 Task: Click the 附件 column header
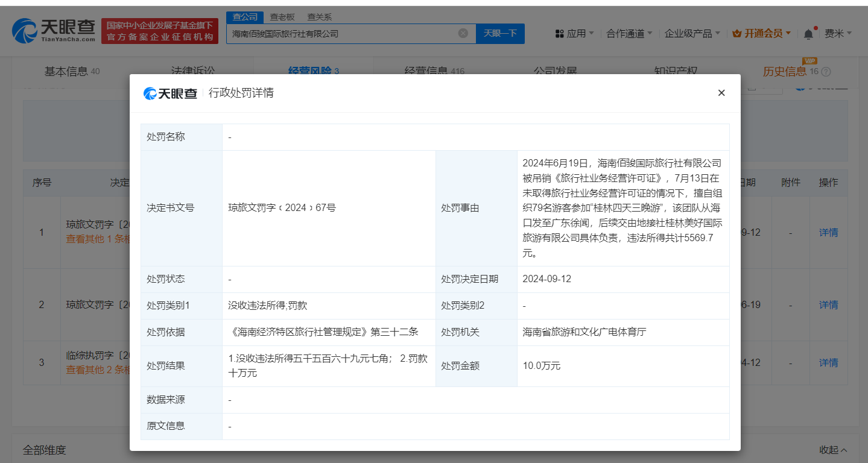[x=790, y=183]
